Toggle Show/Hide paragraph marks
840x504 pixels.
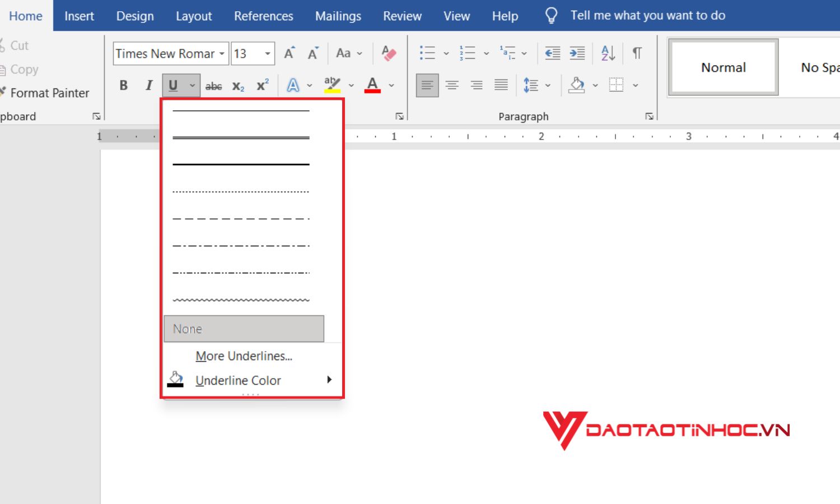point(636,52)
